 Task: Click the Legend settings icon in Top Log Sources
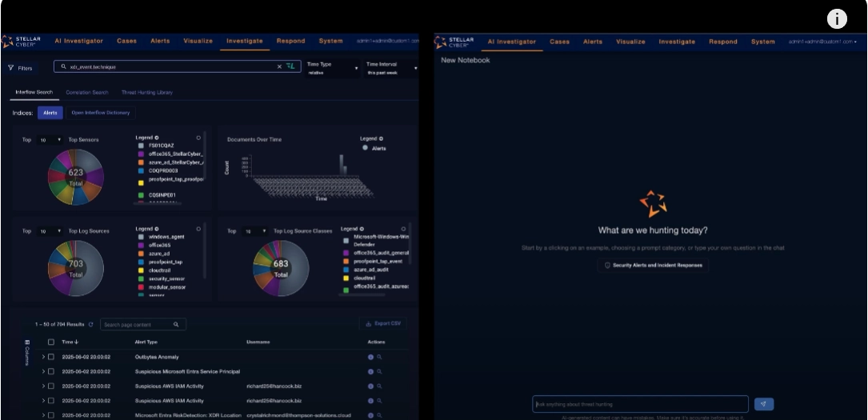point(157,229)
